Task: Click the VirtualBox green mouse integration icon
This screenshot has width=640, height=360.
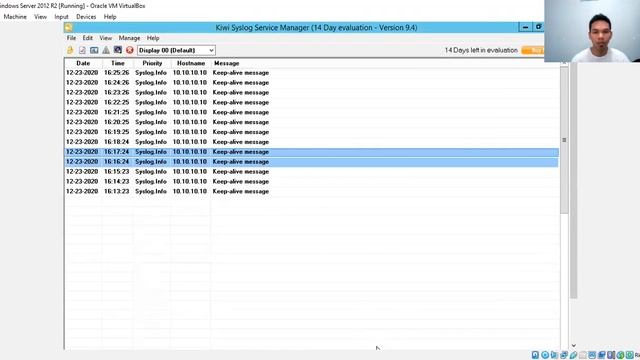Action: pyautogui.click(x=620, y=355)
